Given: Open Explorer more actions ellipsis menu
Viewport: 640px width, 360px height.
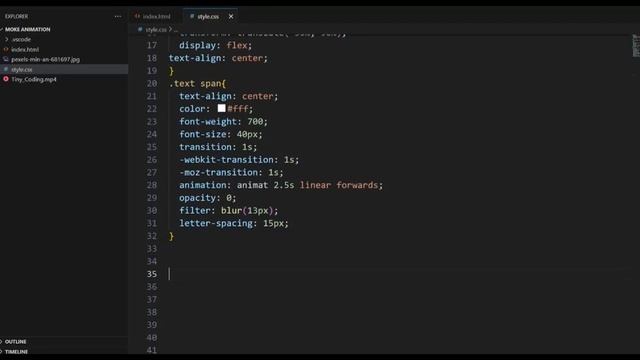Looking at the screenshot, I should click(118, 16).
